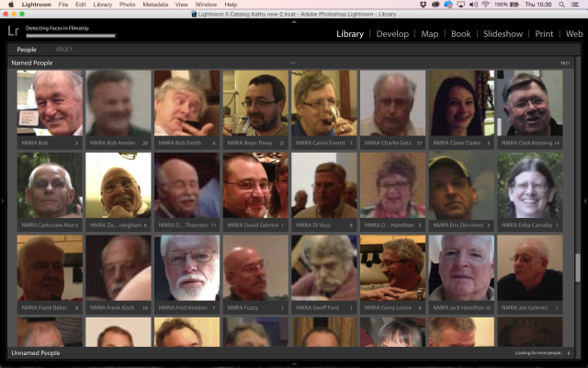Open the Metadata menu
The image size is (588, 368).
coord(155,5)
